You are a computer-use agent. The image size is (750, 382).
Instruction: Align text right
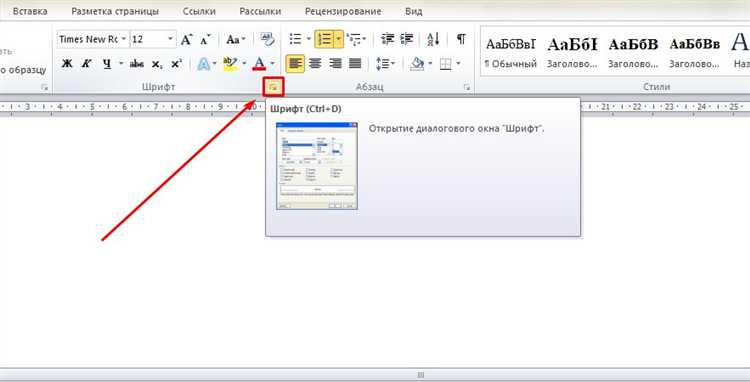coord(336,63)
